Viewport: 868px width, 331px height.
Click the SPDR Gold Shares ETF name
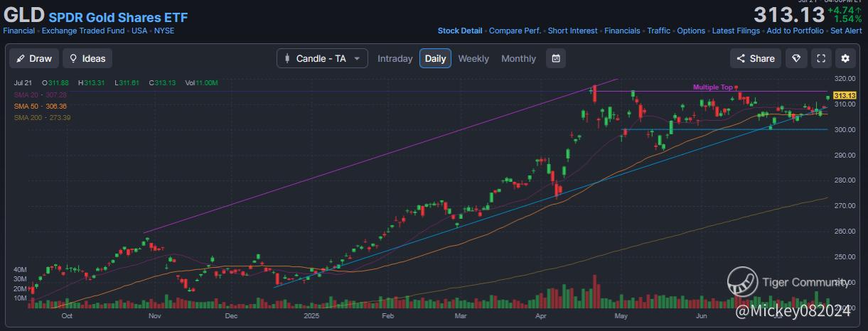tap(118, 16)
